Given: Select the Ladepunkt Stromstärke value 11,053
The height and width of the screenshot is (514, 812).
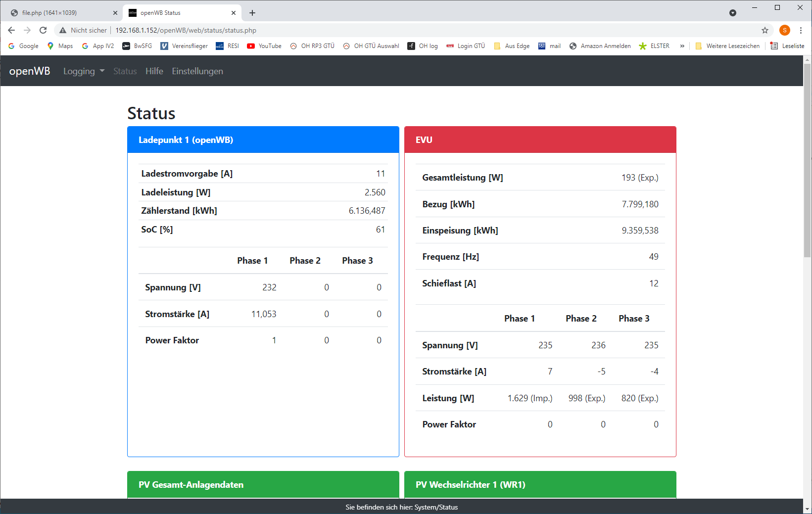Looking at the screenshot, I should tap(264, 314).
